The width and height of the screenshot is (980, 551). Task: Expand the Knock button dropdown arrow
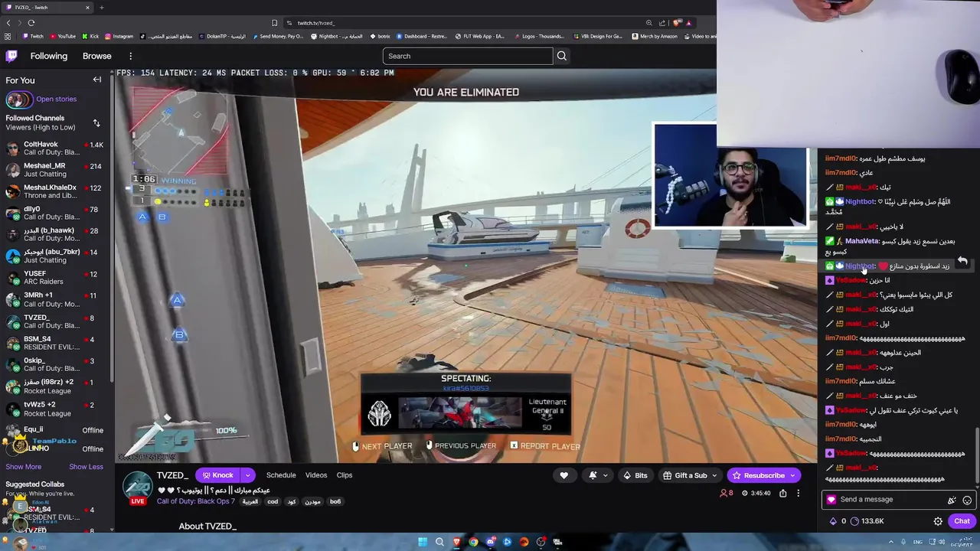(x=247, y=475)
